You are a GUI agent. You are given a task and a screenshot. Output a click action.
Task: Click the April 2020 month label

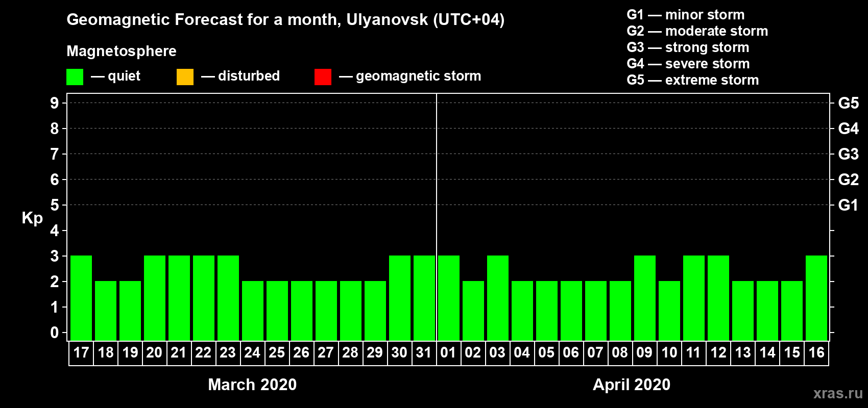point(632,385)
